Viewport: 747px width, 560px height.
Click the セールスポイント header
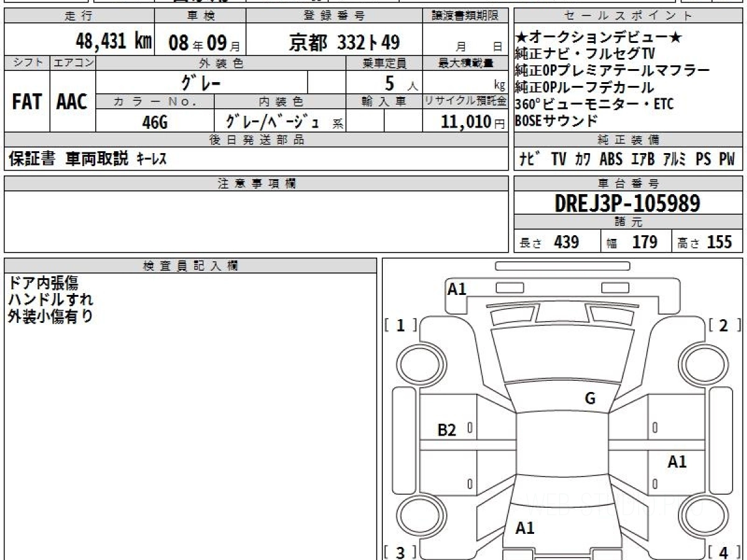(x=628, y=16)
